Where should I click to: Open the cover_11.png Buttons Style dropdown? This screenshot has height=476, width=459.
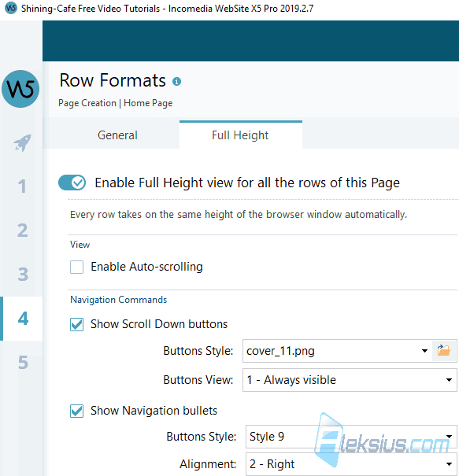click(x=337, y=351)
